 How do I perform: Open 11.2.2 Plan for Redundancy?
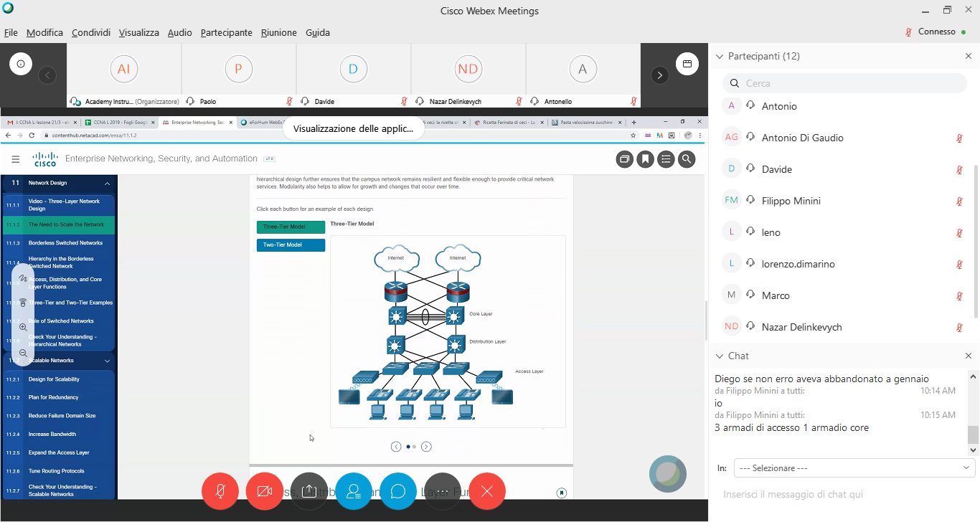tap(59, 397)
